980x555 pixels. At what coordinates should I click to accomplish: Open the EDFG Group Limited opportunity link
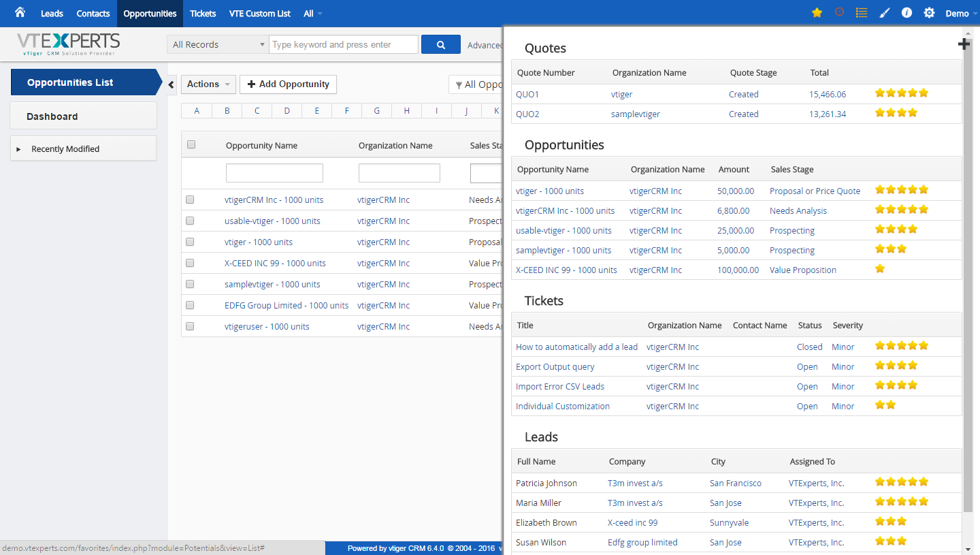point(287,305)
